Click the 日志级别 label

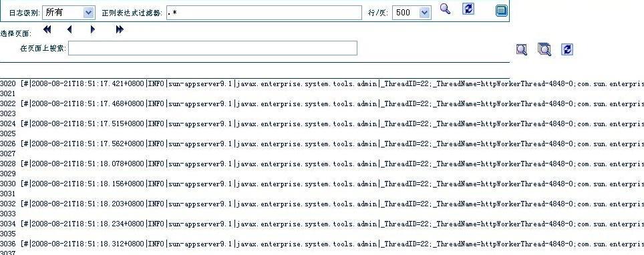coord(24,13)
